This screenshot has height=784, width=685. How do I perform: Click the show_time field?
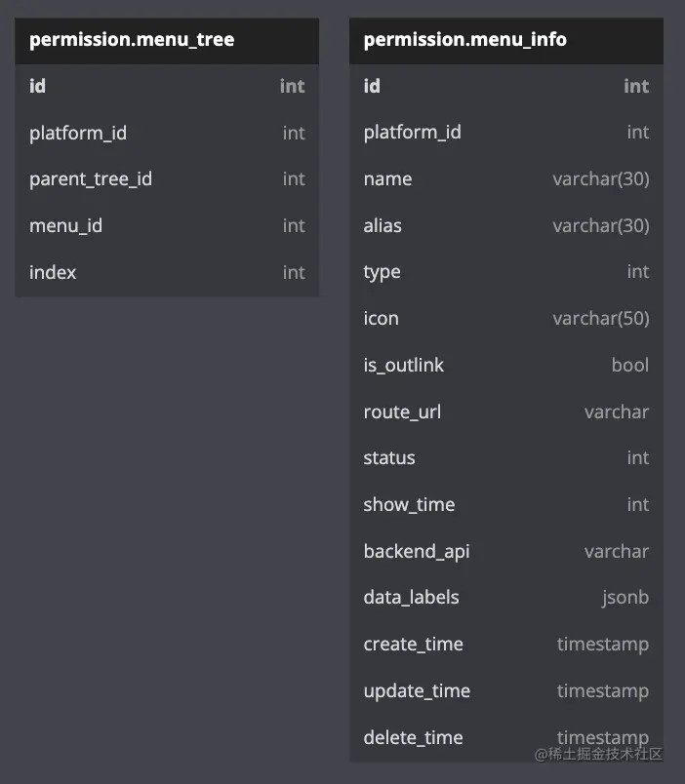click(506, 504)
